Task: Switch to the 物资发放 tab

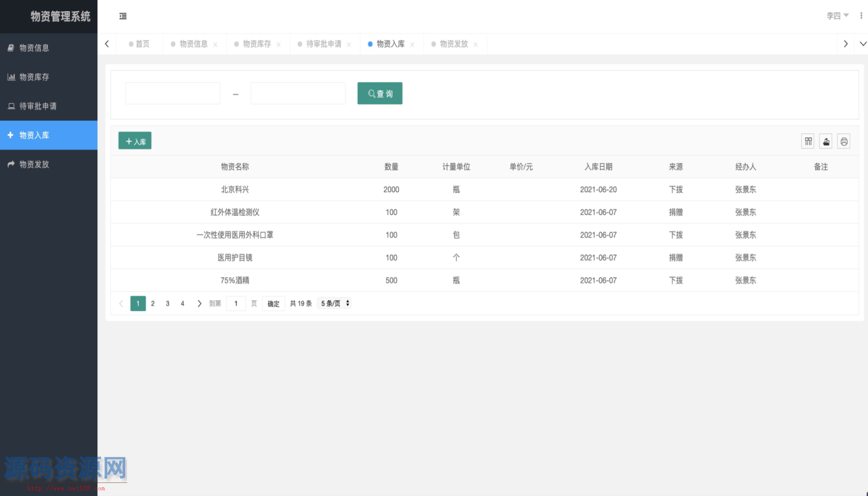Action: (454, 44)
